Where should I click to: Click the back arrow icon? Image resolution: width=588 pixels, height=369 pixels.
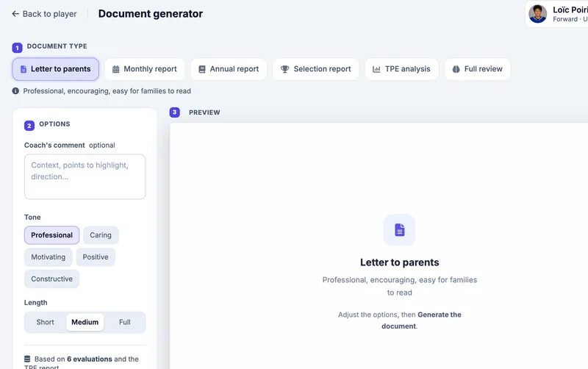coord(15,14)
